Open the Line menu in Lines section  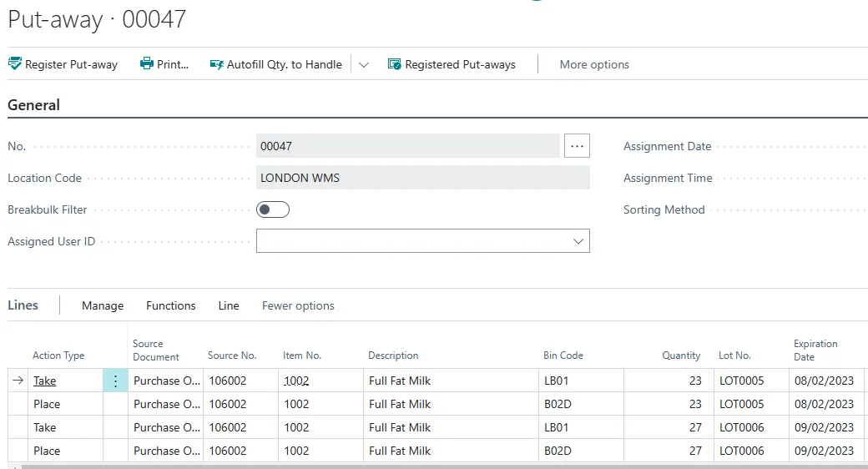tap(229, 305)
